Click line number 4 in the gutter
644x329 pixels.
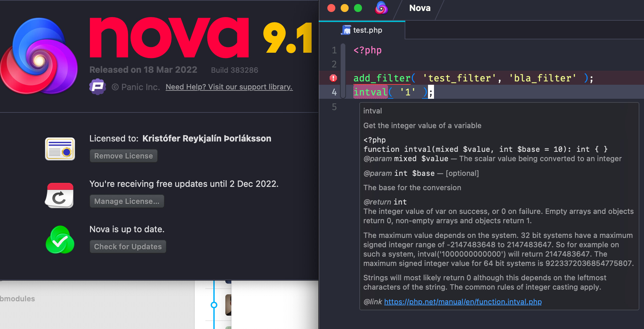coord(334,92)
